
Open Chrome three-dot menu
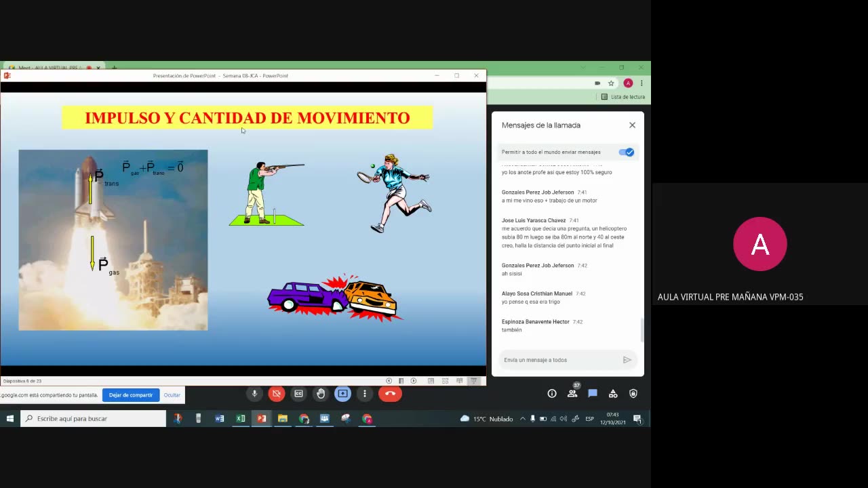click(x=642, y=83)
